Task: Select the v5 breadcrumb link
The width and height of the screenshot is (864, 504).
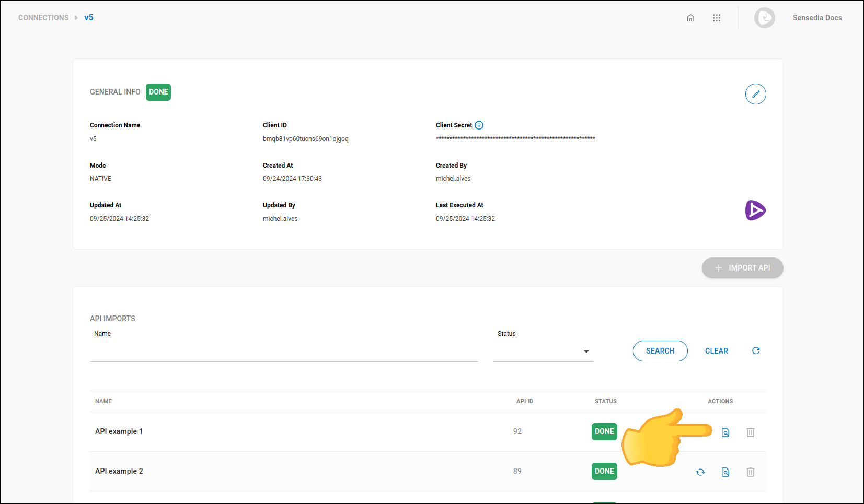Action: pyautogui.click(x=89, y=17)
